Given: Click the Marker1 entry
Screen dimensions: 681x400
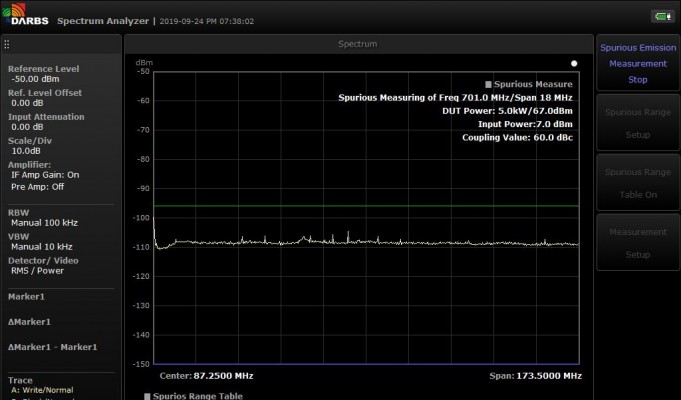Looking at the screenshot, I should coord(26,297).
